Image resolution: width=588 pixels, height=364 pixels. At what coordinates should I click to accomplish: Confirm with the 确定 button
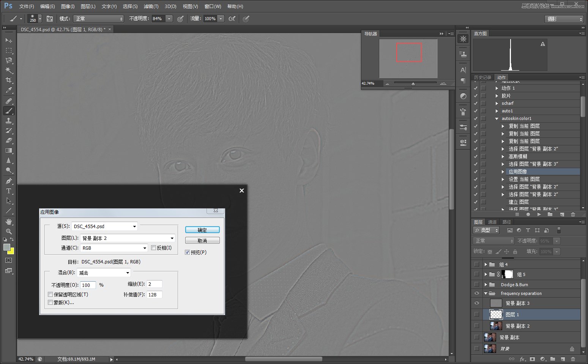tap(202, 230)
